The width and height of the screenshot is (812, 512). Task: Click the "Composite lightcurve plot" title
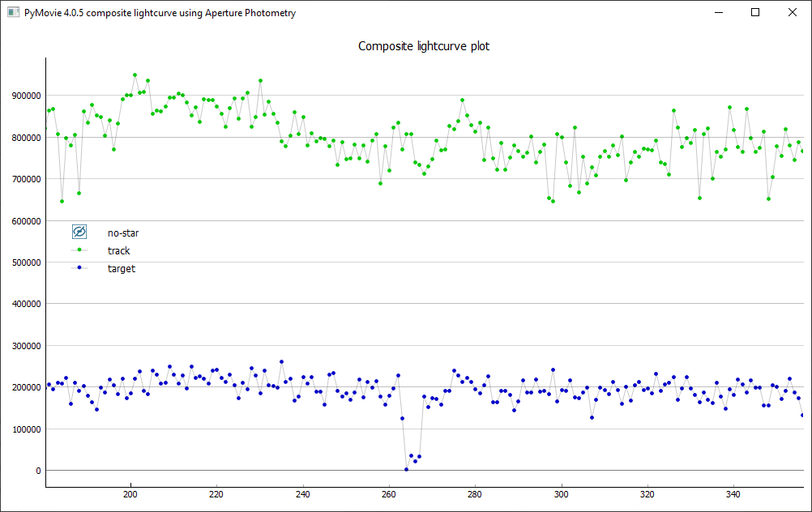[x=424, y=46]
